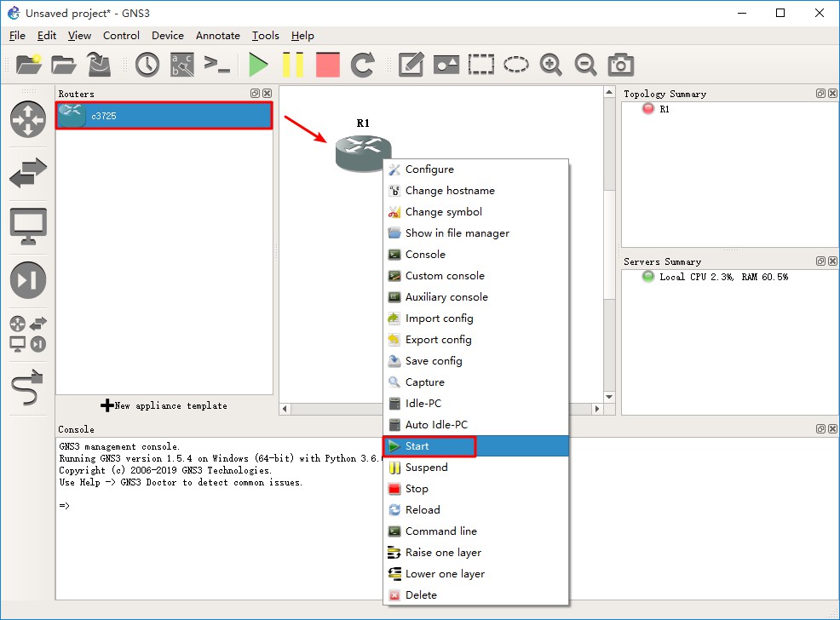Click the Zoom out magnifier icon
The width and height of the screenshot is (840, 620).
(x=585, y=65)
